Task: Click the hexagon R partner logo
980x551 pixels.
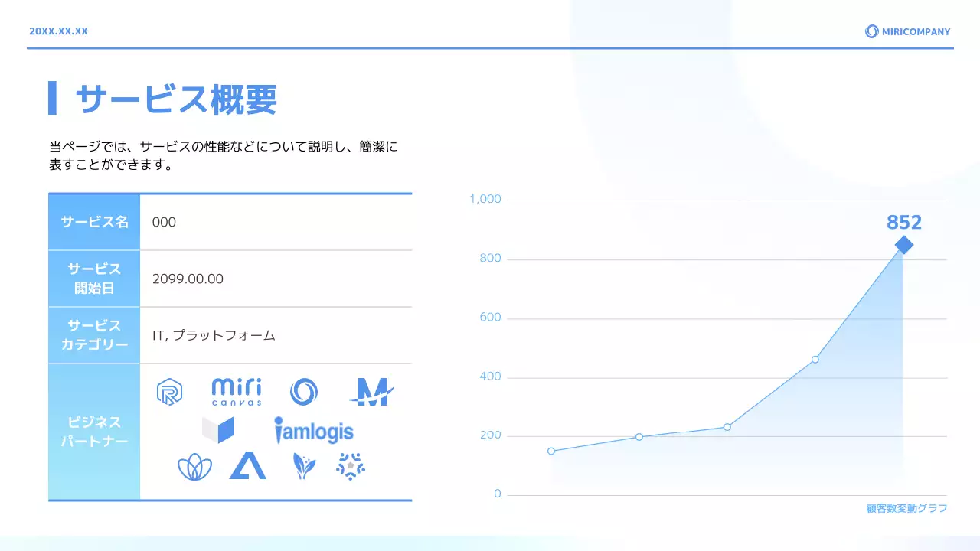Action: 168,392
